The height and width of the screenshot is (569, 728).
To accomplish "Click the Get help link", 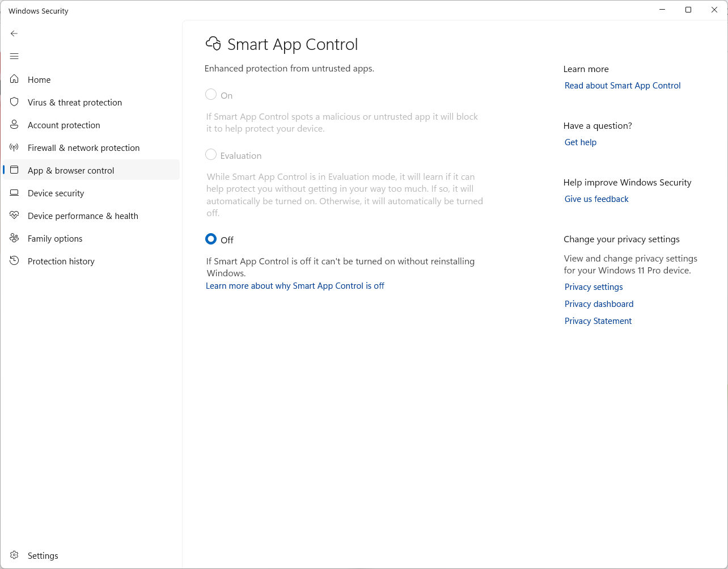I will tap(581, 142).
